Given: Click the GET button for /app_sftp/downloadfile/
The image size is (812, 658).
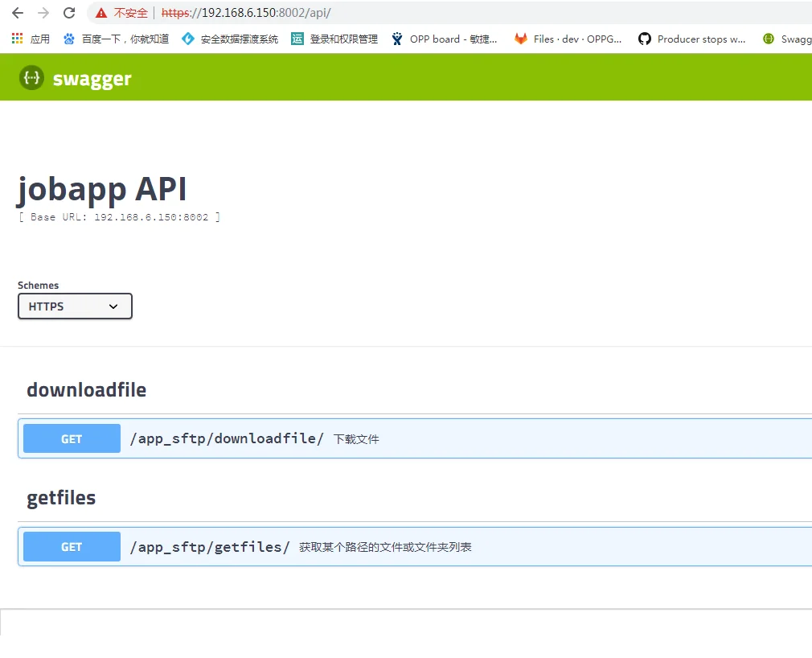Looking at the screenshot, I should click(72, 439).
